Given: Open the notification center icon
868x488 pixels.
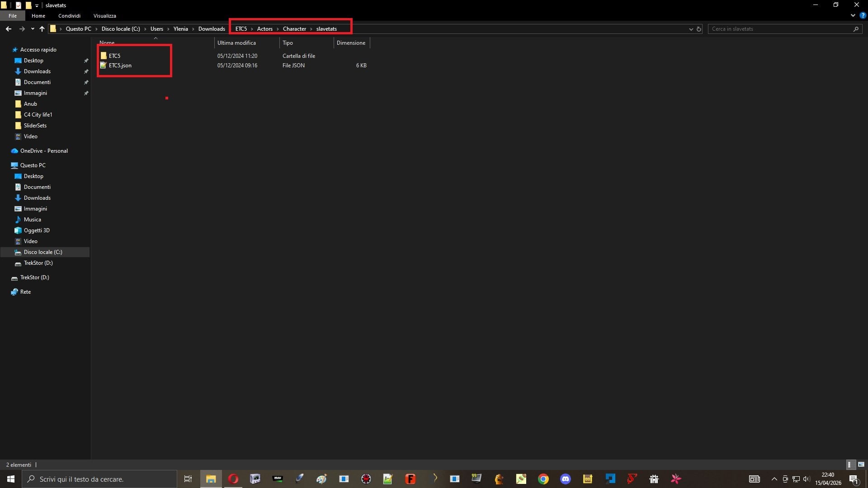Looking at the screenshot, I should coord(854,479).
